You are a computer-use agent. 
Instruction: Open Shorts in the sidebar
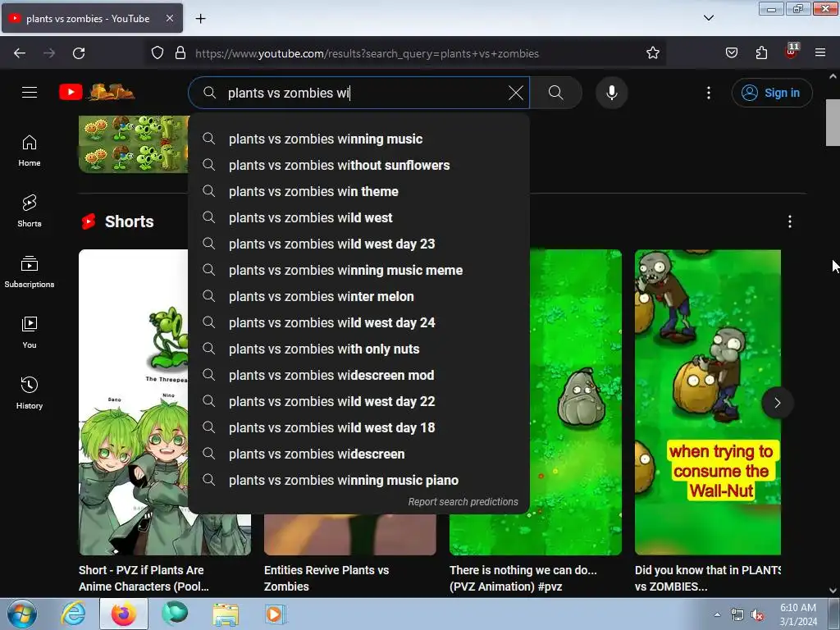tap(30, 211)
